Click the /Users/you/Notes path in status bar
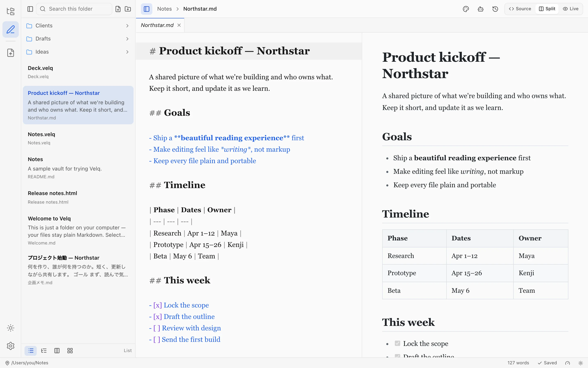 point(30,363)
